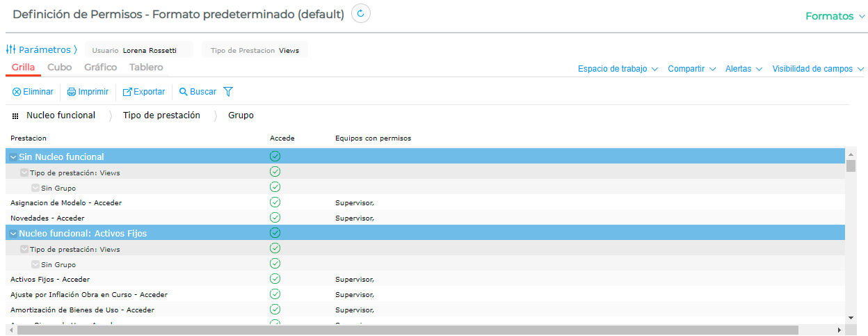
Task: Click the Parámetros sliders icon
Action: [x=11, y=50]
